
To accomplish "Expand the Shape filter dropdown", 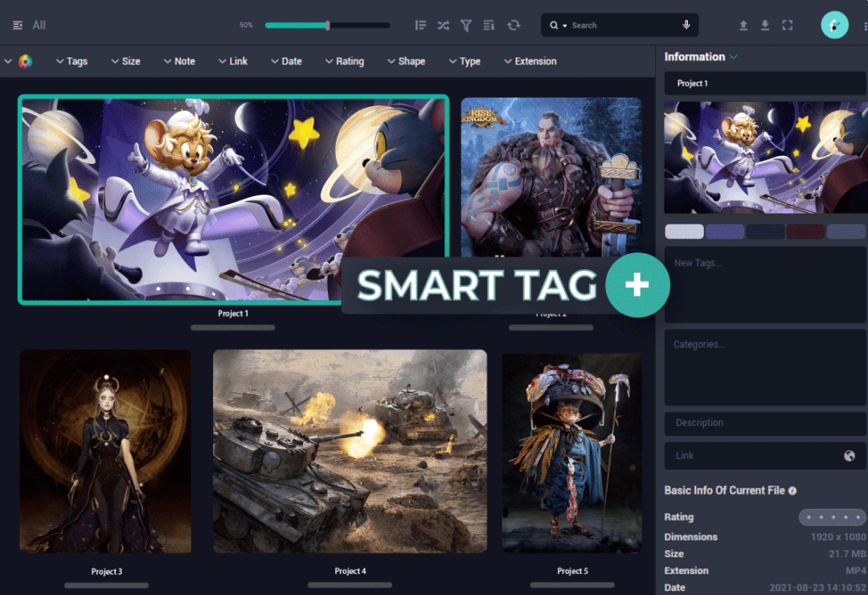I will click(x=407, y=61).
